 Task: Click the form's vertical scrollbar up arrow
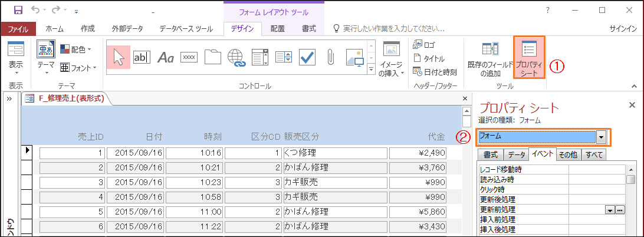466,110
